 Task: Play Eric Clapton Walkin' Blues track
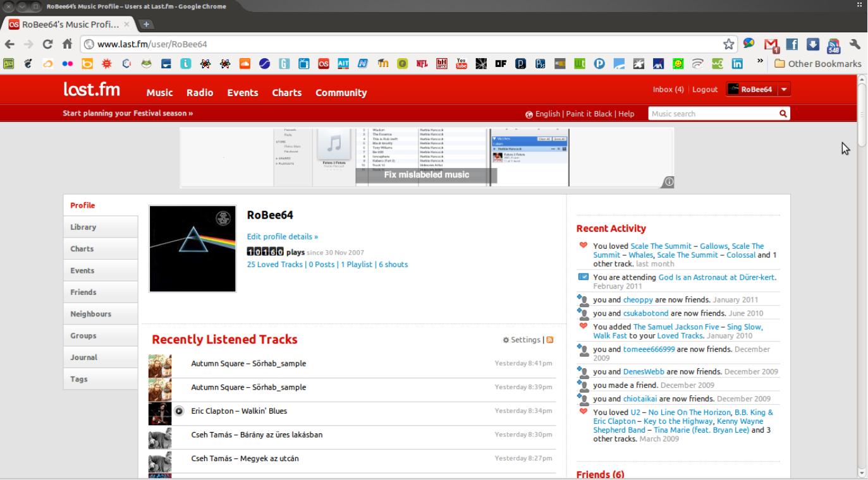[x=179, y=411]
